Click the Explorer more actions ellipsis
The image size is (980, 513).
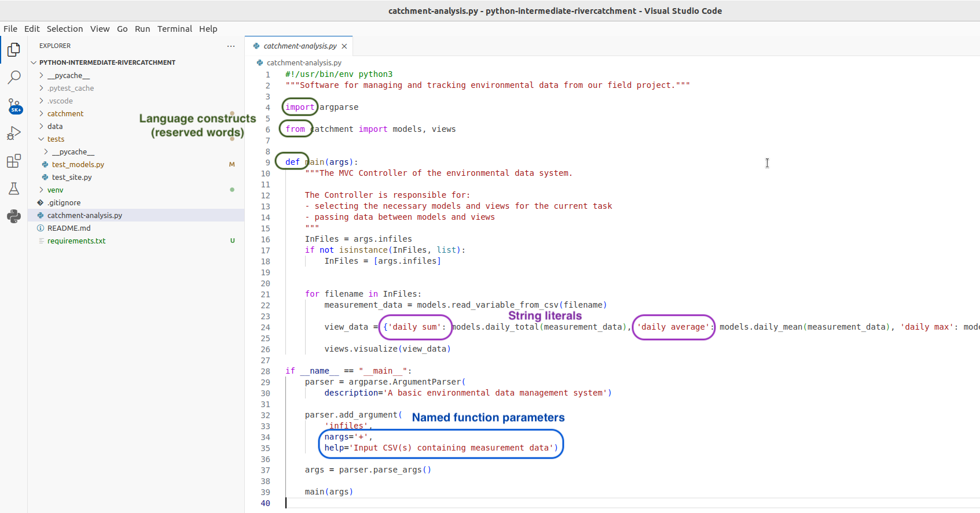click(x=231, y=46)
